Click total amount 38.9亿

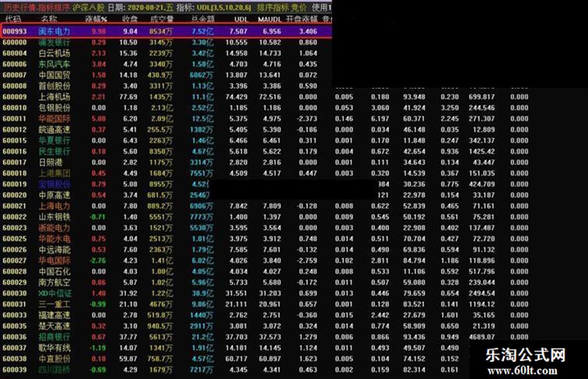[x=202, y=293]
